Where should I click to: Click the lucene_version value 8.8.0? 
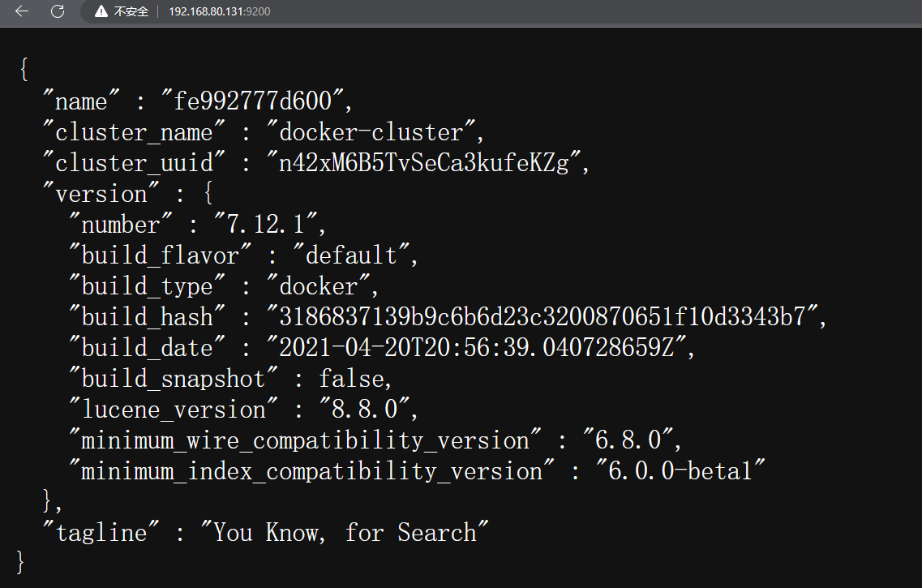click(x=365, y=409)
